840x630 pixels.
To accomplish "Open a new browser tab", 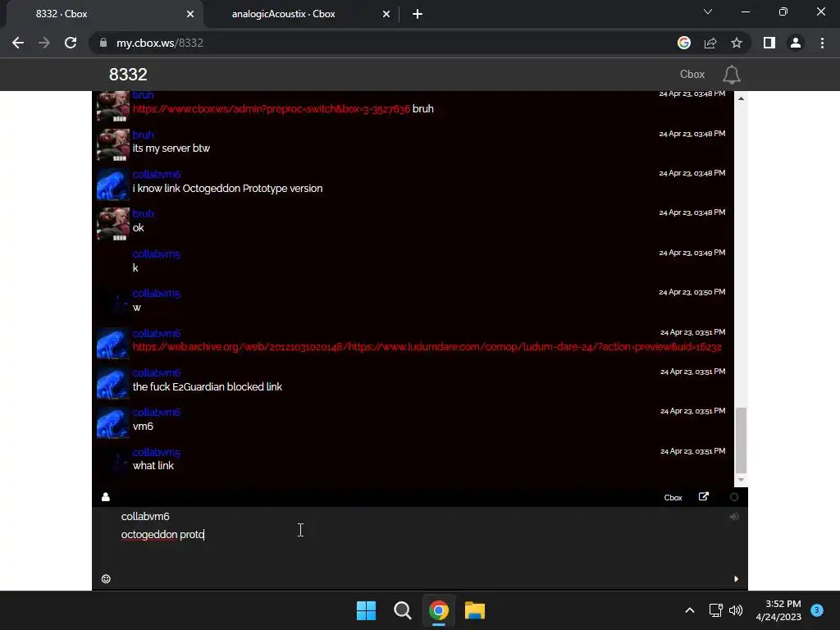I will [418, 14].
